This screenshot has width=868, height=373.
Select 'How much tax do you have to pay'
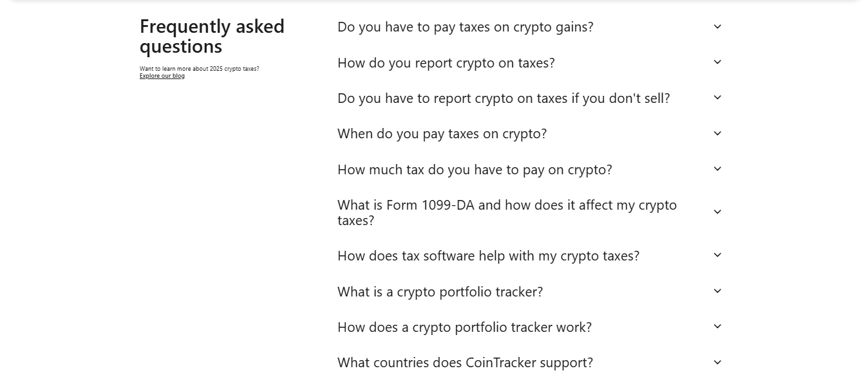475,170
